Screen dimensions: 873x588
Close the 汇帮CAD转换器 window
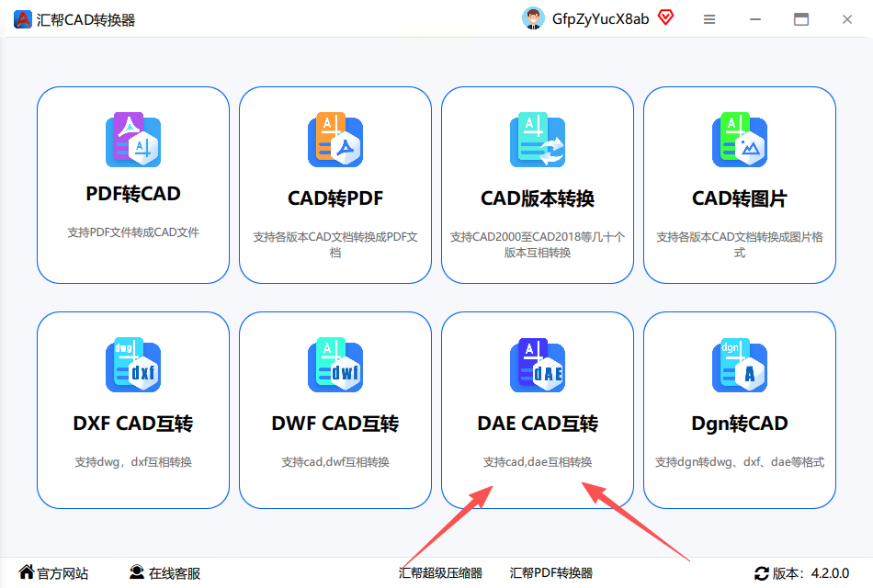(x=847, y=19)
